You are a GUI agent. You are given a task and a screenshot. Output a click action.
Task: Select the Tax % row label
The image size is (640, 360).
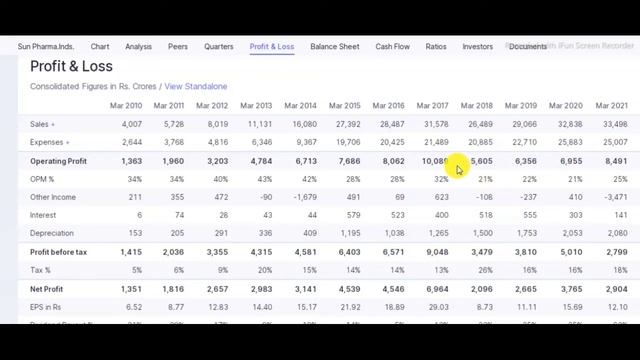[x=40, y=270]
